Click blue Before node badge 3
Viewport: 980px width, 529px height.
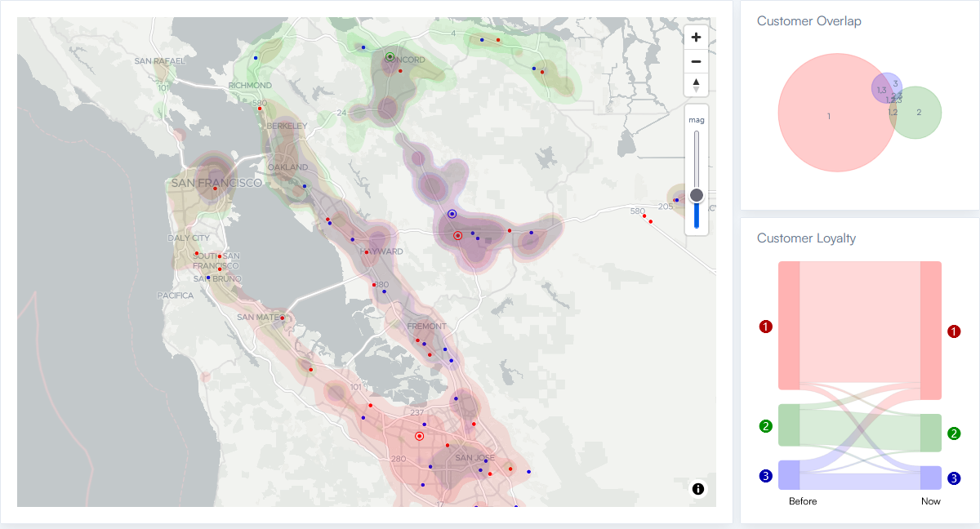click(x=765, y=475)
